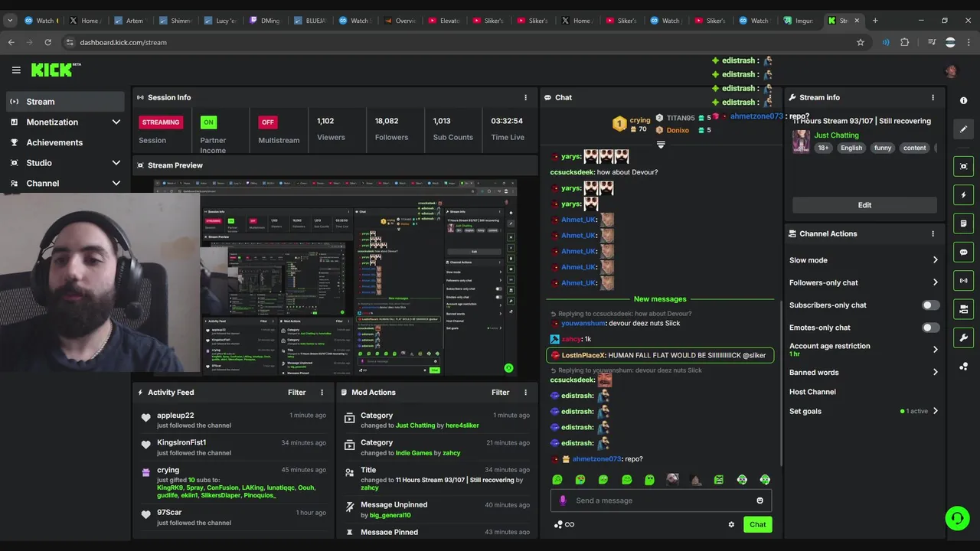Open chat settings gear icon
The width and height of the screenshot is (980, 551).
point(731,524)
